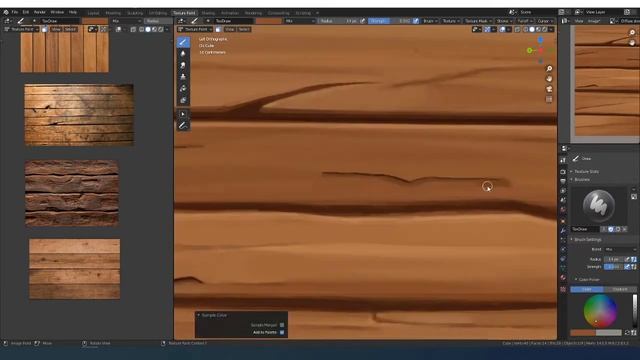Click the viewport zoom magnifier icon
The image size is (640, 360).
[x=549, y=69]
